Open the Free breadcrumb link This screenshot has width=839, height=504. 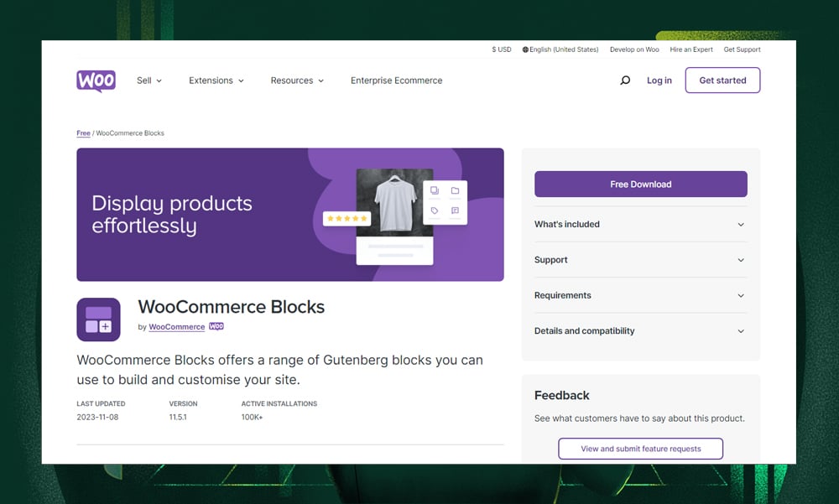click(x=83, y=133)
